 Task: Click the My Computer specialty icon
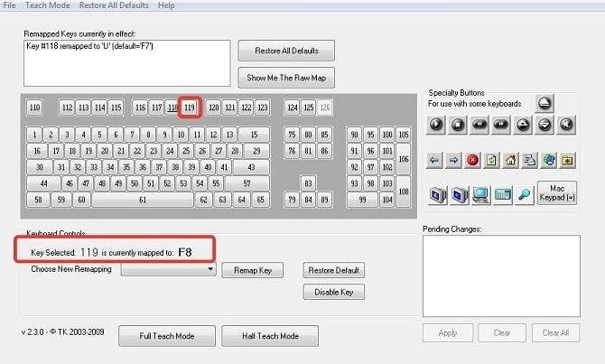click(x=480, y=192)
